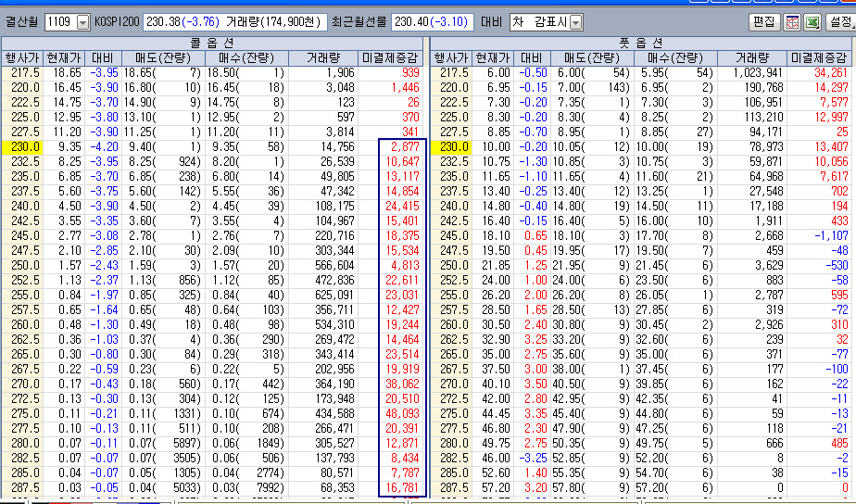
Task: Click put volume 1,023,941 at strike 217.5
Action: [759, 72]
